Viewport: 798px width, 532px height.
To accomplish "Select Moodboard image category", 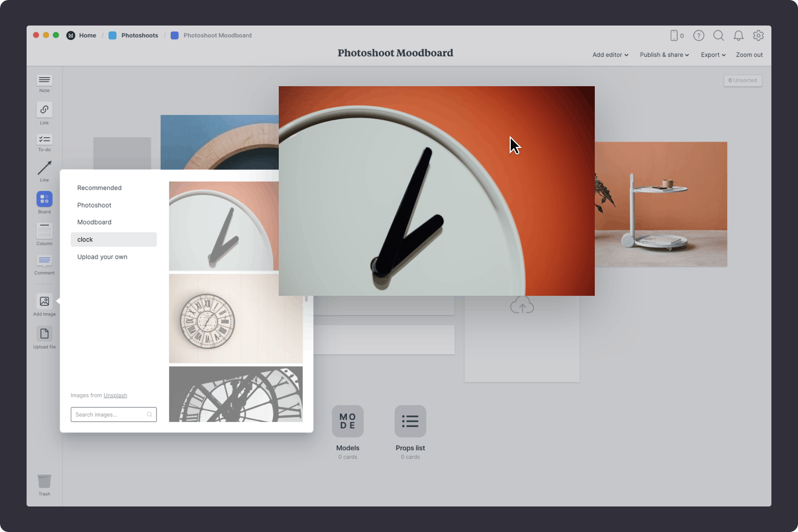I will 113,222.
